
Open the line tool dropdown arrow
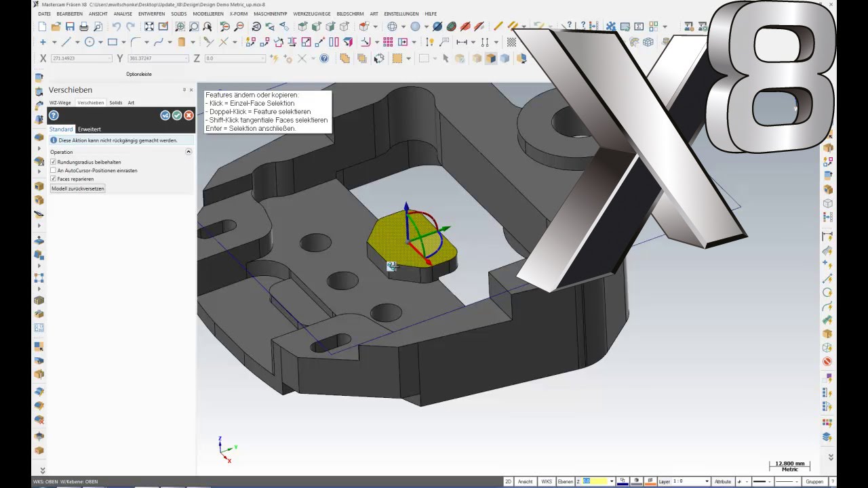click(77, 42)
